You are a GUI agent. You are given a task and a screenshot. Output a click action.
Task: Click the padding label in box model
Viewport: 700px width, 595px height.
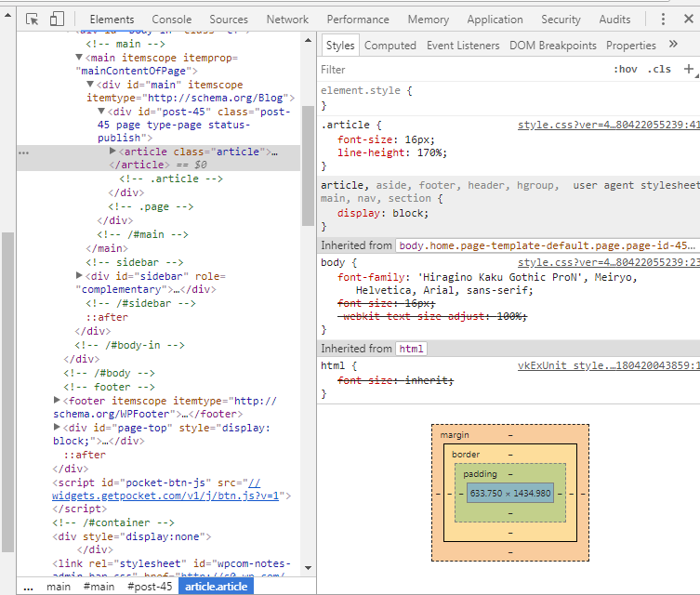point(480,473)
